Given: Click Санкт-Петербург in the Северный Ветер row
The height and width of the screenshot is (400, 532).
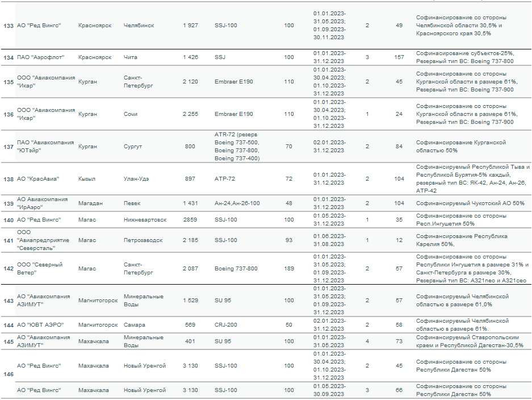Looking at the screenshot, I should pos(139,269).
